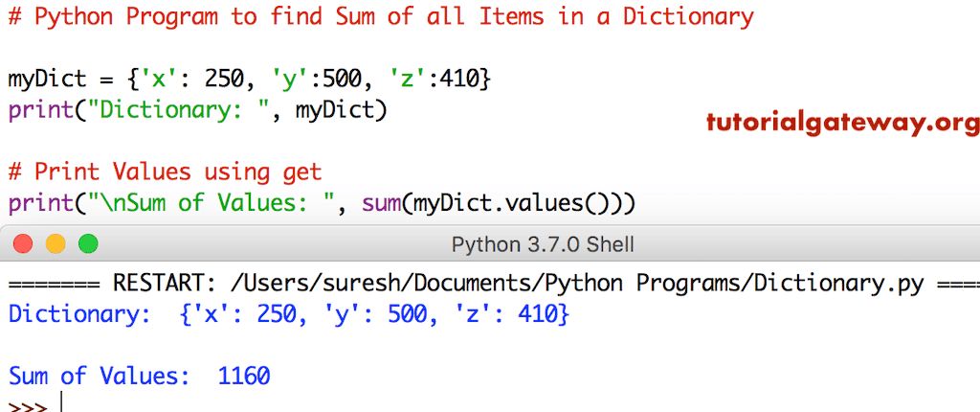Click the print("Dictionary: ", myDict) line
980x412 pixels.
[x=197, y=111]
